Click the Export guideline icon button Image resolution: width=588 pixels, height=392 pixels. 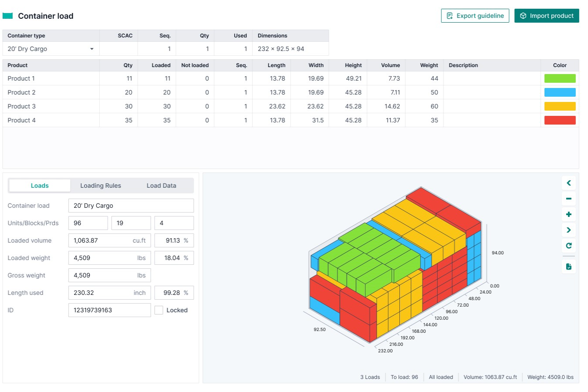[449, 16]
